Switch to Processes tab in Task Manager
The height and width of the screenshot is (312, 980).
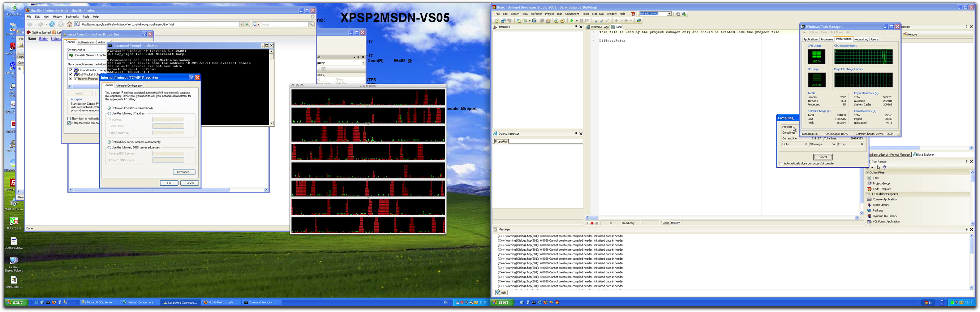tap(826, 39)
